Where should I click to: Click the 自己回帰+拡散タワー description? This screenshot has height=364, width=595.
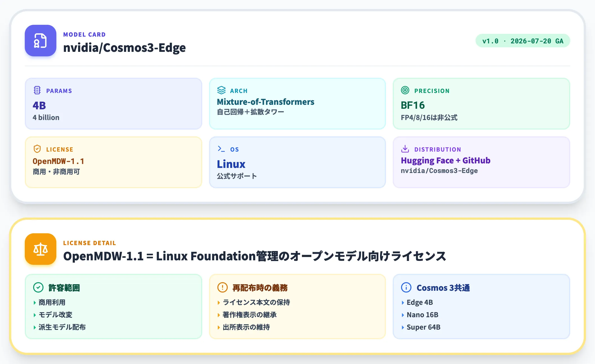250,112
